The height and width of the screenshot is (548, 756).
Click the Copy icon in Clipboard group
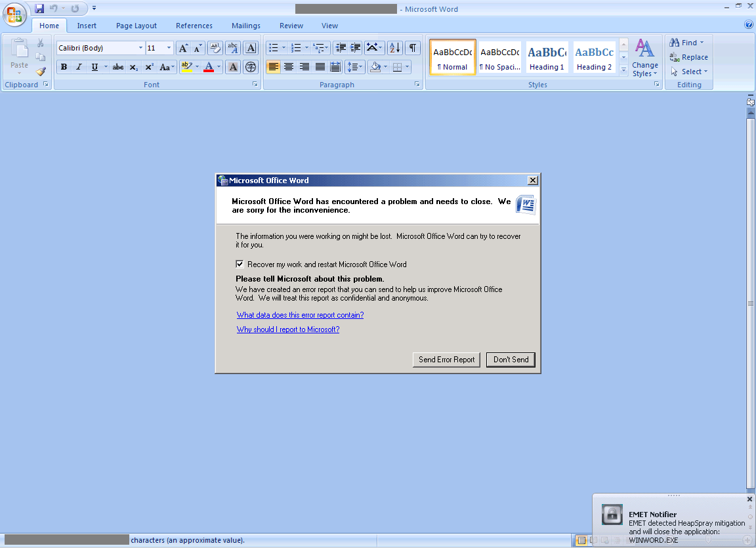(x=41, y=57)
